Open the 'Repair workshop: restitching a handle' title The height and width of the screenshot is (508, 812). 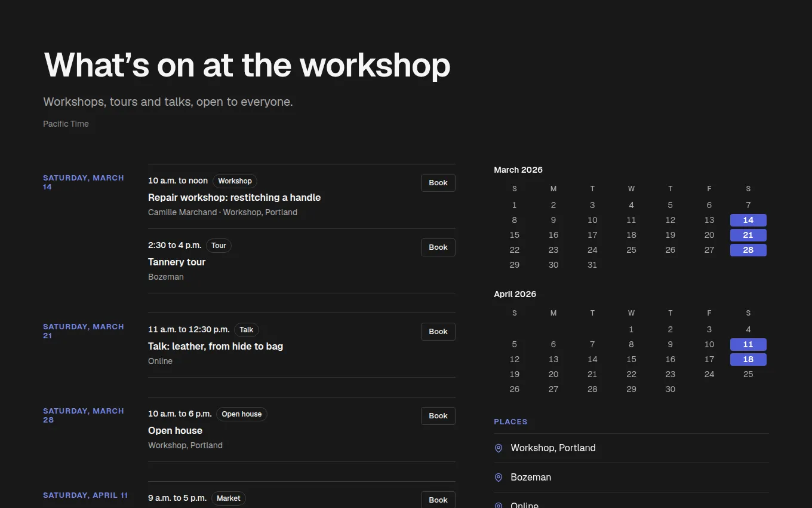pyautogui.click(x=235, y=197)
